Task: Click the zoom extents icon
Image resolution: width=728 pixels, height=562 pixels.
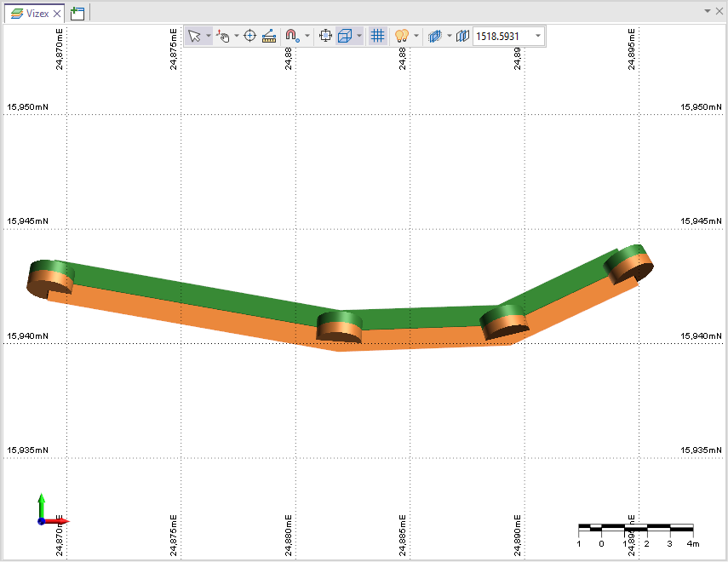Action: coord(324,36)
